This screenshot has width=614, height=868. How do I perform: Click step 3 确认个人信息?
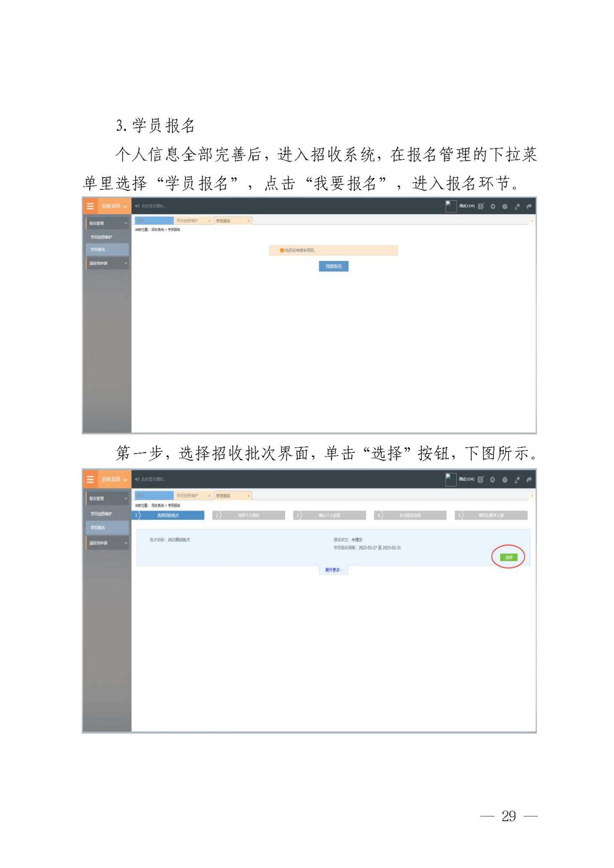(330, 516)
